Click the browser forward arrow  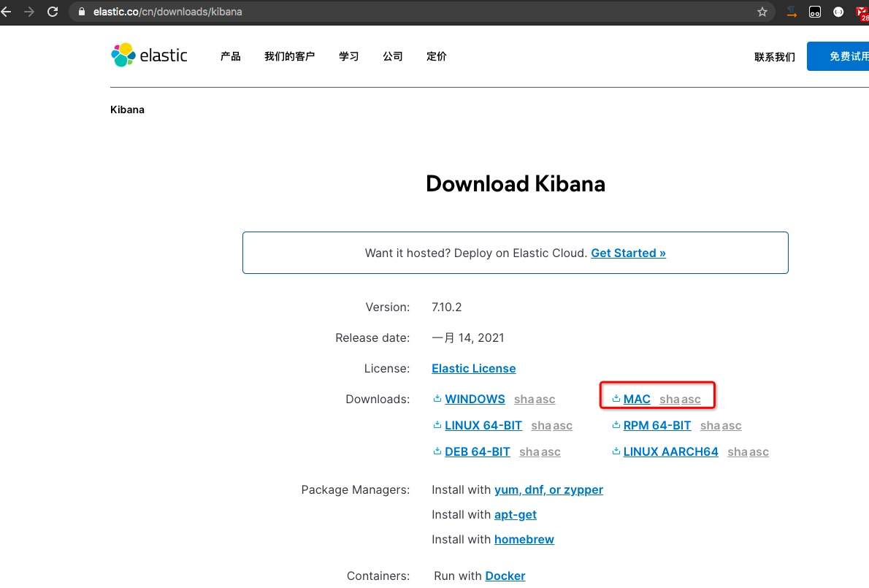(28, 12)
